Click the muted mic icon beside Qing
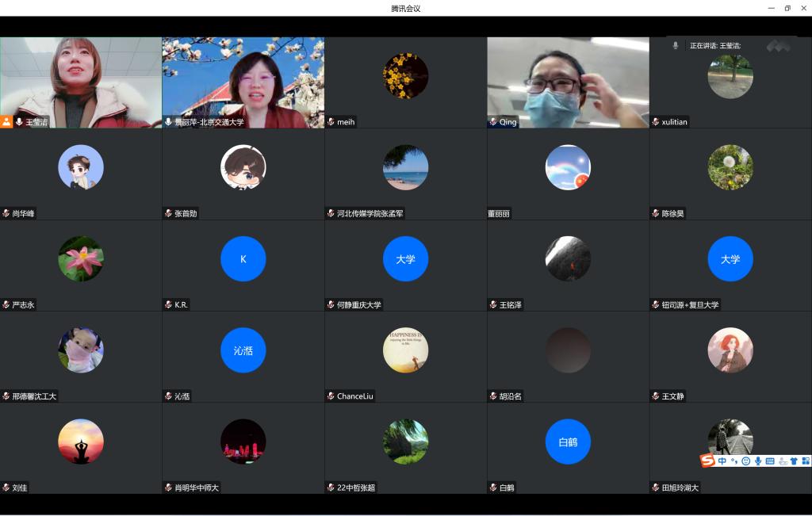This screenshot has height=516, width=812. 492,122
